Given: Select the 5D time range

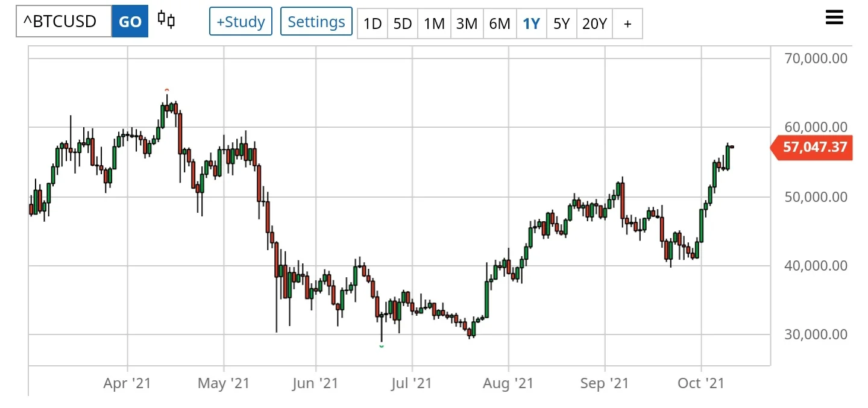Looking at the screenshot, I should tap(403, 24).
